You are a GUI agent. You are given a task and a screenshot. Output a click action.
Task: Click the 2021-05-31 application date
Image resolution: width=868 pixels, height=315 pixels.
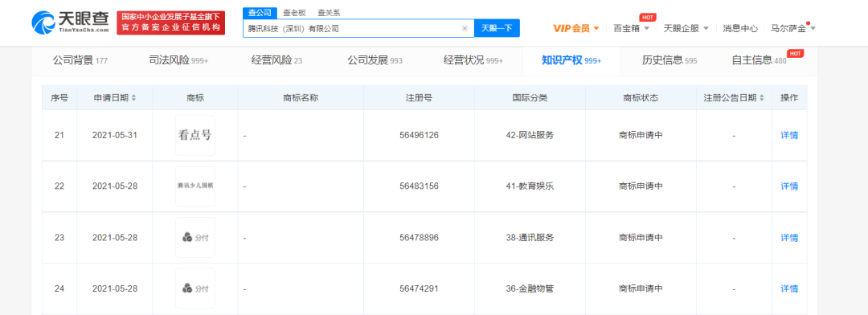pos(115,135)
